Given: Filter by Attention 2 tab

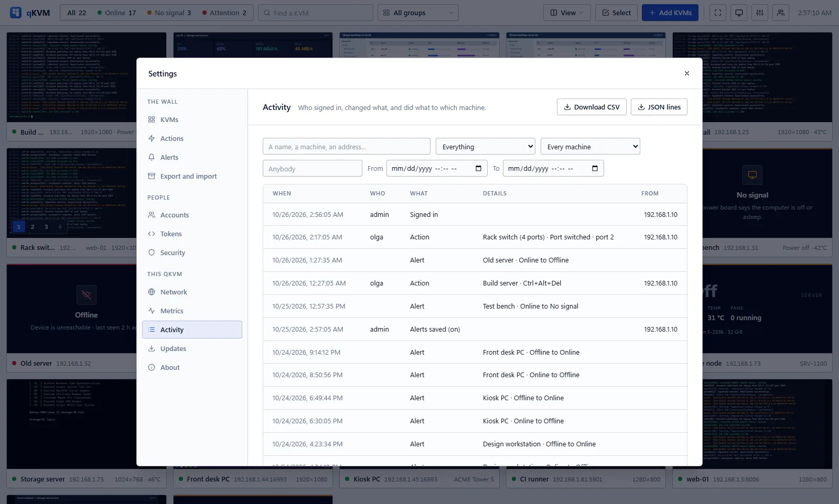Looking at the screenshot, I should (224, 13).
